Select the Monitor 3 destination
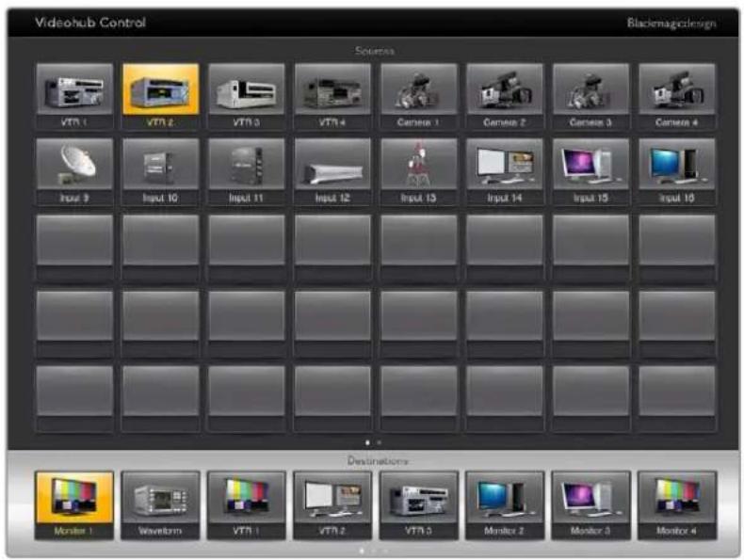This screenshot has width=744, height=560. pos(590,505)
